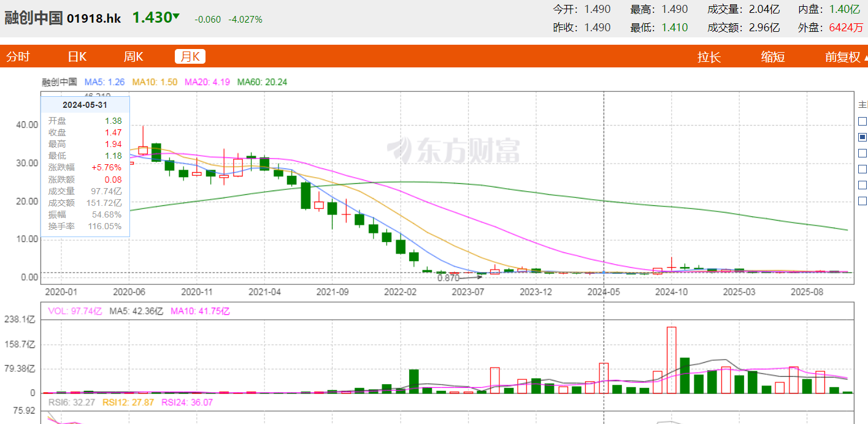Click the MA10: 1.50 legend label
The width and height of the screenshot is (868, 424).
pyautogui.click(x=155, y=82)
